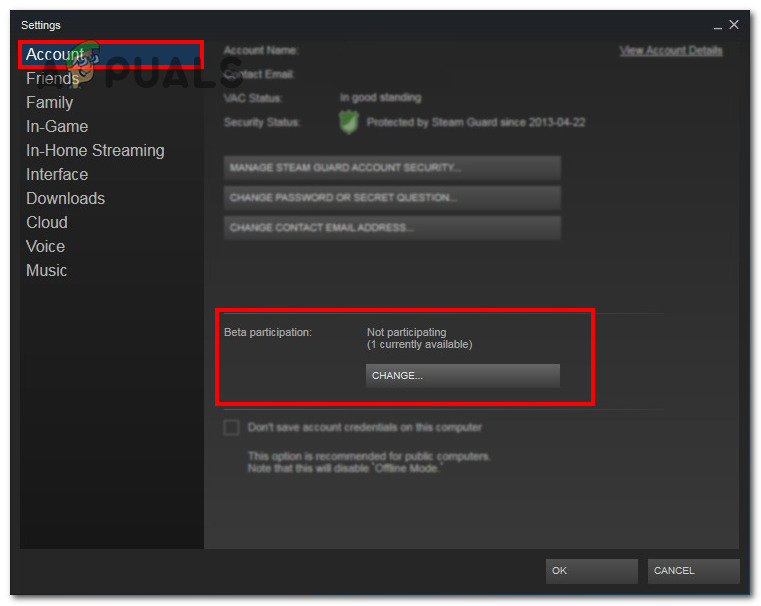Open Manage Steam Guard Account Security
The height and width of the screenshot is (606, 761).
click(x=392, y=168)
